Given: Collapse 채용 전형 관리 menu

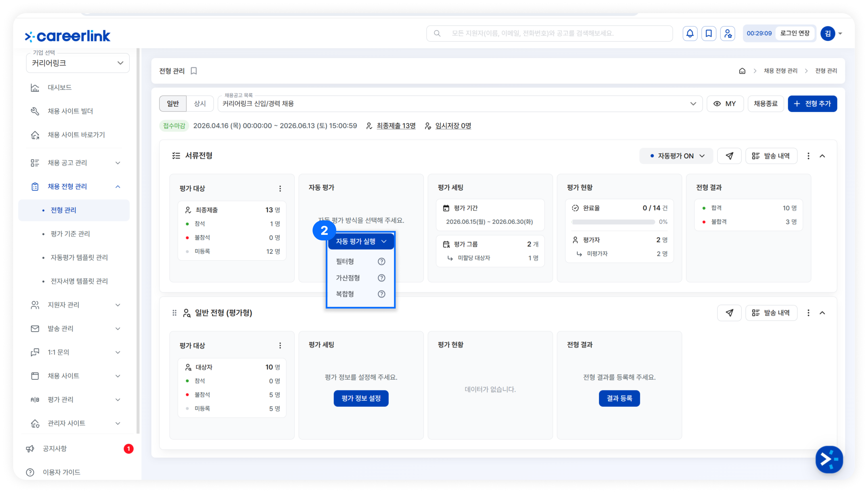Looking at the screenshot, I should pos(74,186).
